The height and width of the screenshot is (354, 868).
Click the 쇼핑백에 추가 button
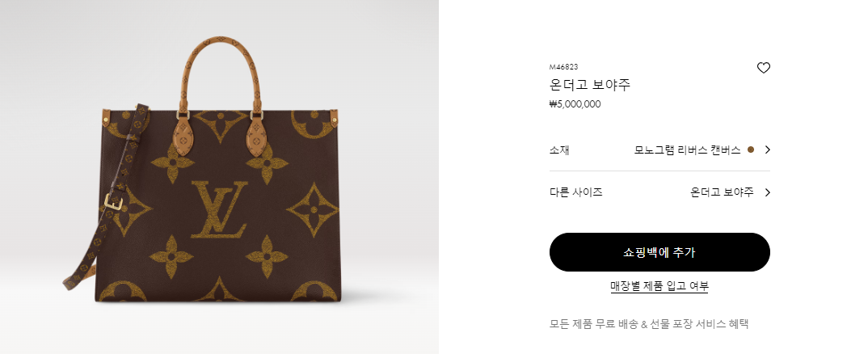[x=659, y=252]
